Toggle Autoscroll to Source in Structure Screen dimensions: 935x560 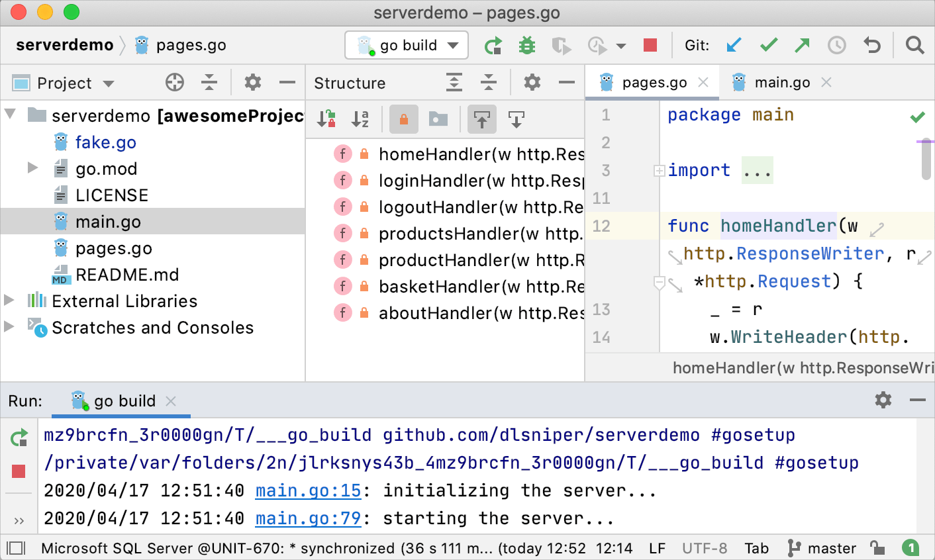click(482, 119)
